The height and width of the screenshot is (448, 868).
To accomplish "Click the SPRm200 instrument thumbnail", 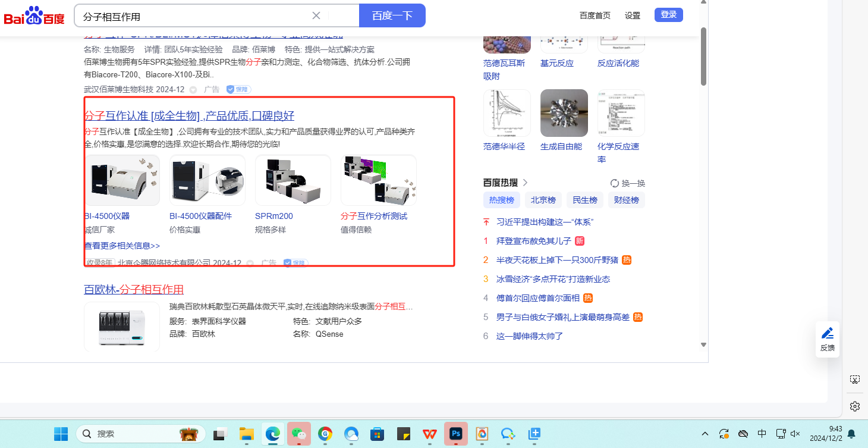I will pos(293,180).
